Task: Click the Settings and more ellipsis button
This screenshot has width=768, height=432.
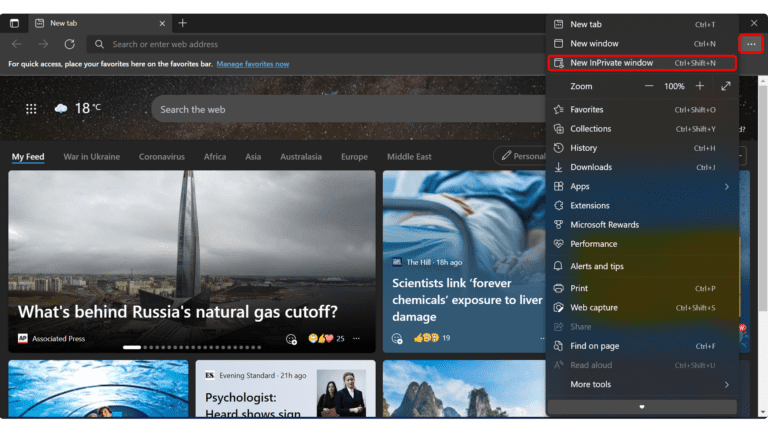Action: point(751,44)
